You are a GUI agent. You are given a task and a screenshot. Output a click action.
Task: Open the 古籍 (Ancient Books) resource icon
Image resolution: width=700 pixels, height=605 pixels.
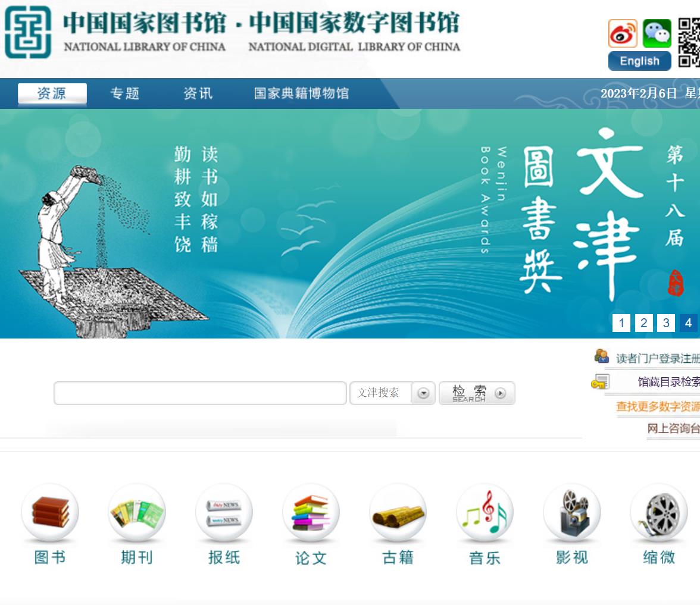[397, 513]
